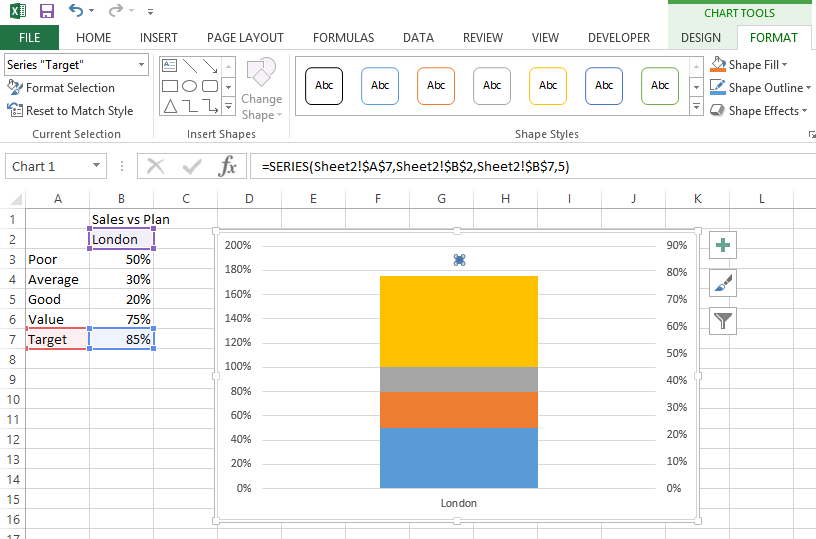Select the diagonal Line shape

(190, 66)
